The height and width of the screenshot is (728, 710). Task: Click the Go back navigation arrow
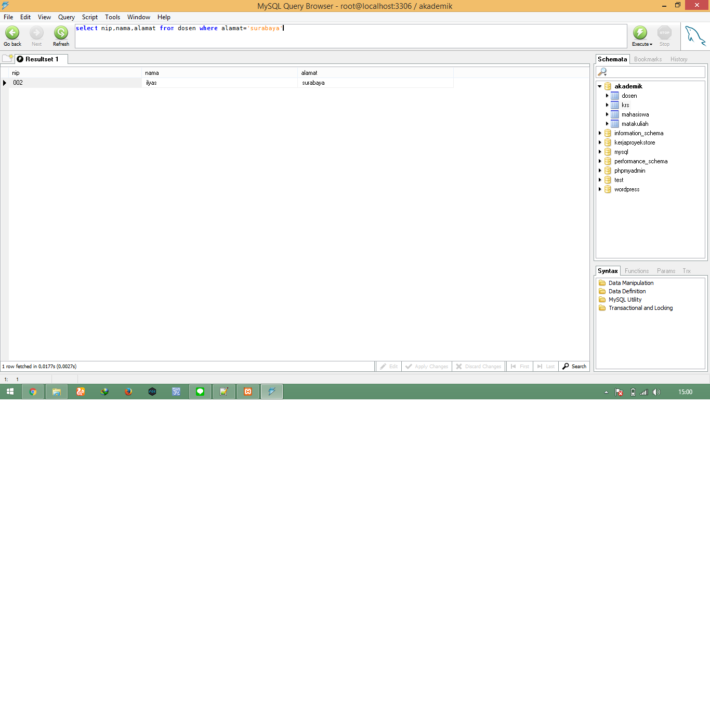[12, 33]
